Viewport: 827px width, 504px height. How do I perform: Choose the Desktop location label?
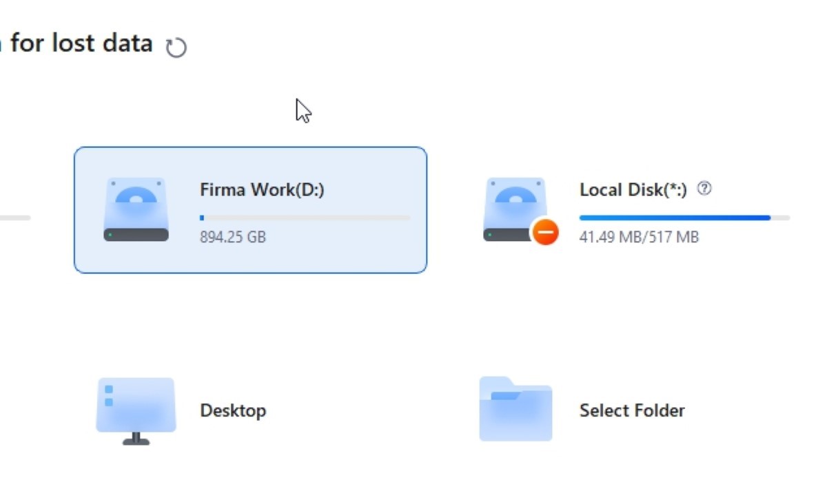(233, 410)
